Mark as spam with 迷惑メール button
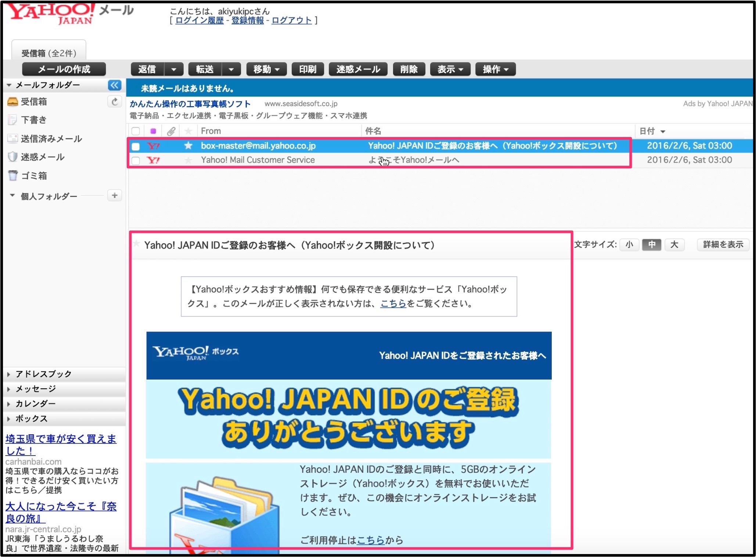 [x=358, y=69]
